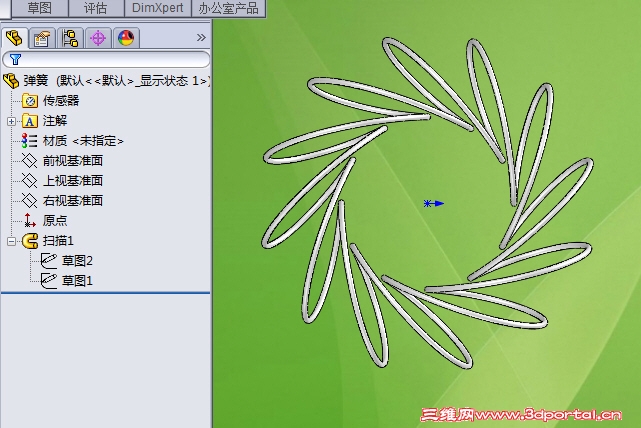Click the 扫描1 sweep feature icon
Screen dimensions: 641x428
click(30, 241)
